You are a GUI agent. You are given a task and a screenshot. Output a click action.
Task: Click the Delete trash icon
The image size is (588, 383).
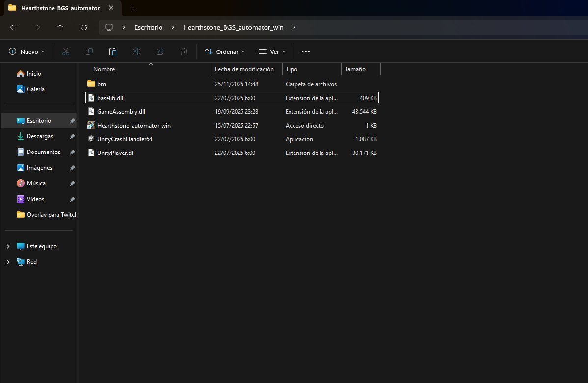pyautogui.click(x=184, y=51)
